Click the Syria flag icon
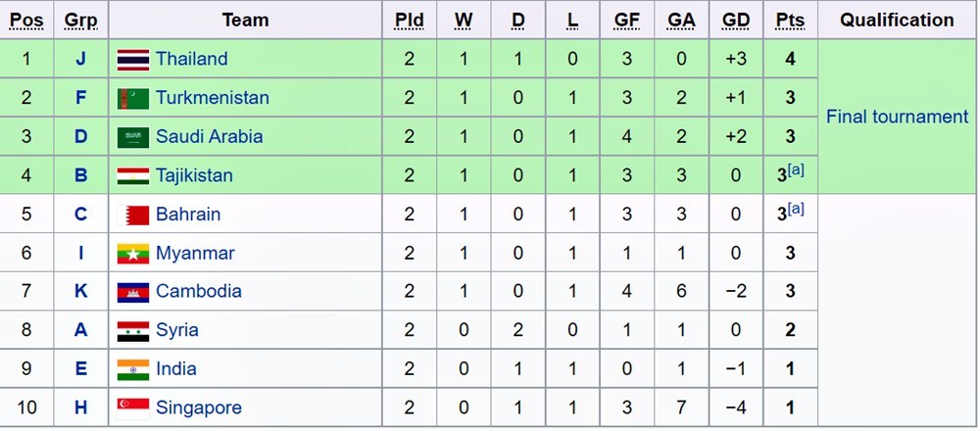This screenshot has width=980, height=431. pyautogui.click(x=132, y=331)
